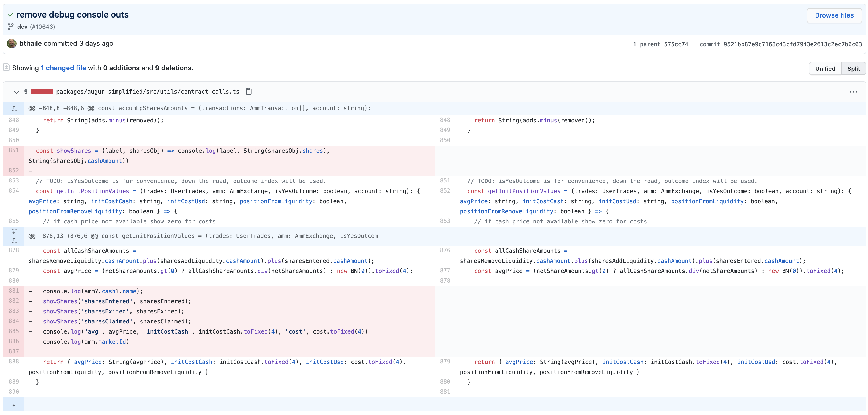The height and width of the screenshot is (415, 868).
Task: Open parent commit 575cc74
Action: click(x=676, y=44)
